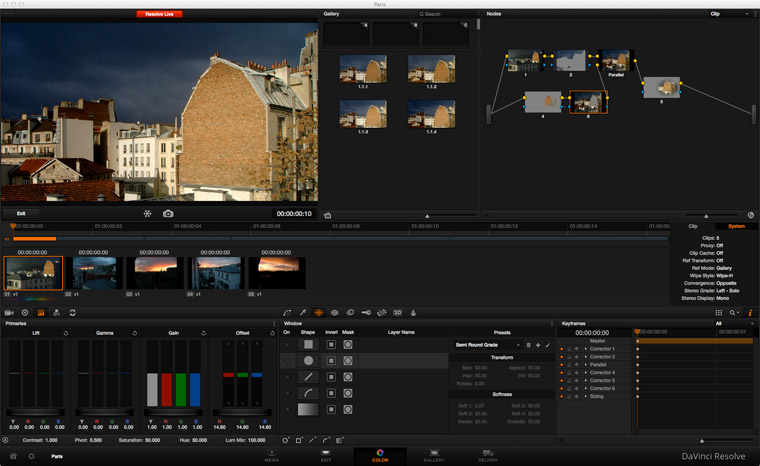Show the Keyframes grid icon
The height and width of the screenshot is (466, 760).
point(719,313)
